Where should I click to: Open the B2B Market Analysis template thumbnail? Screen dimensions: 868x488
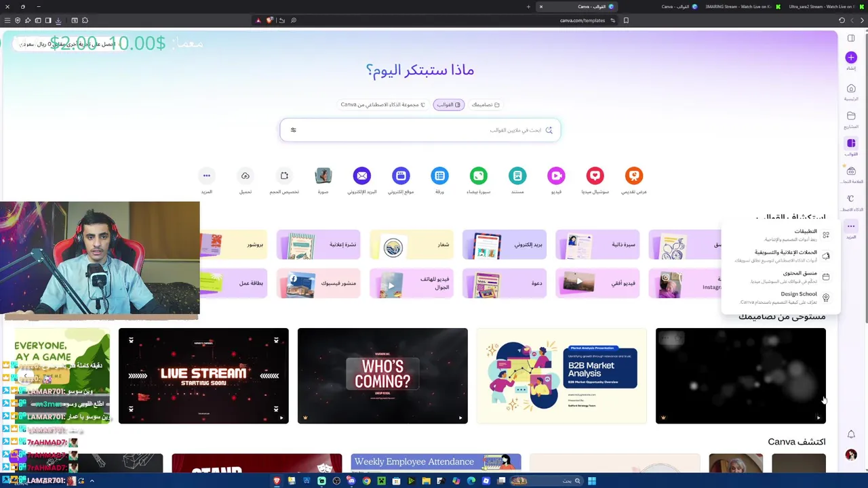(x=561, y=376)
